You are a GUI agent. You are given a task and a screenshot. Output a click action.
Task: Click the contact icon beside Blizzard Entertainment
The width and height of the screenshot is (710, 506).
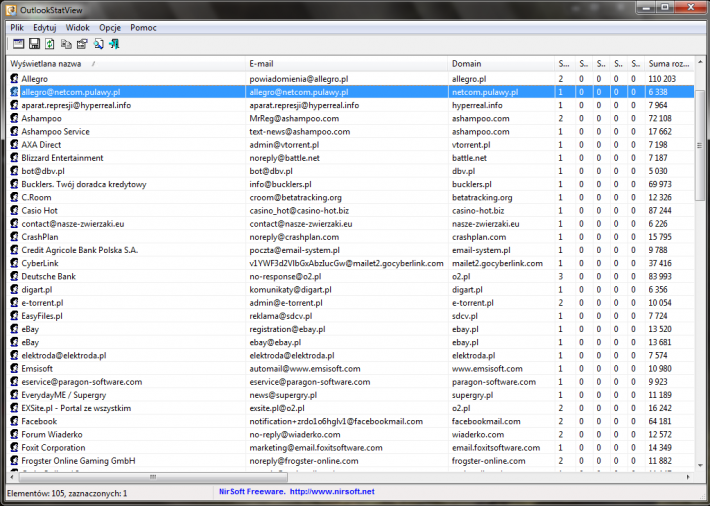tap(14, 158)
